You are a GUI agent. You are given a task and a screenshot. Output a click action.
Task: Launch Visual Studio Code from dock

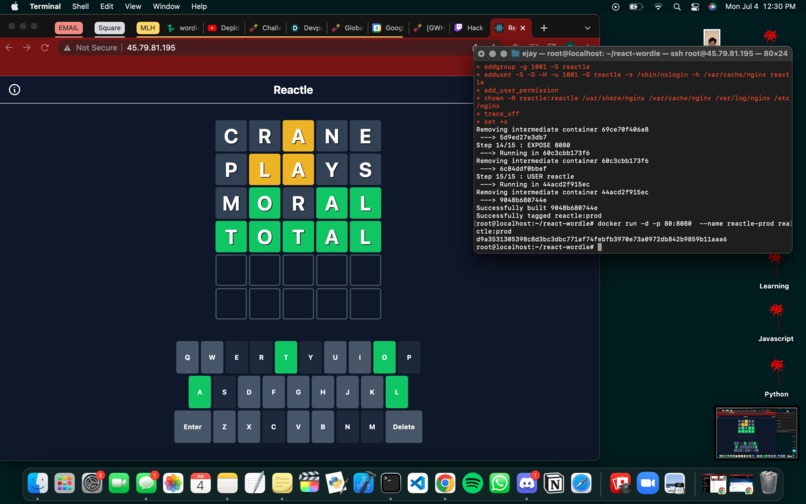[418, 483]
